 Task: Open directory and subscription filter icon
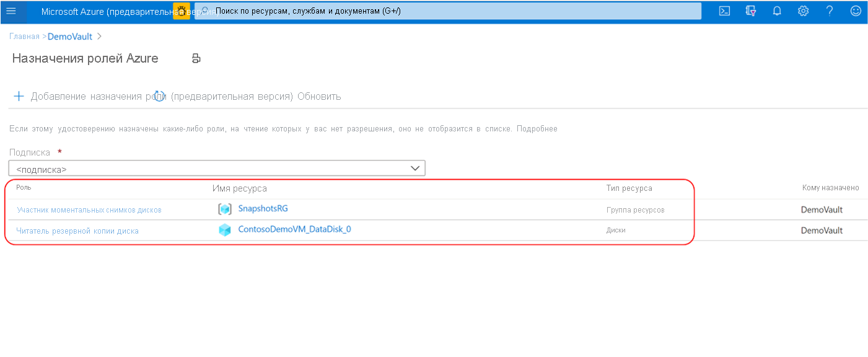click(751, 11)
